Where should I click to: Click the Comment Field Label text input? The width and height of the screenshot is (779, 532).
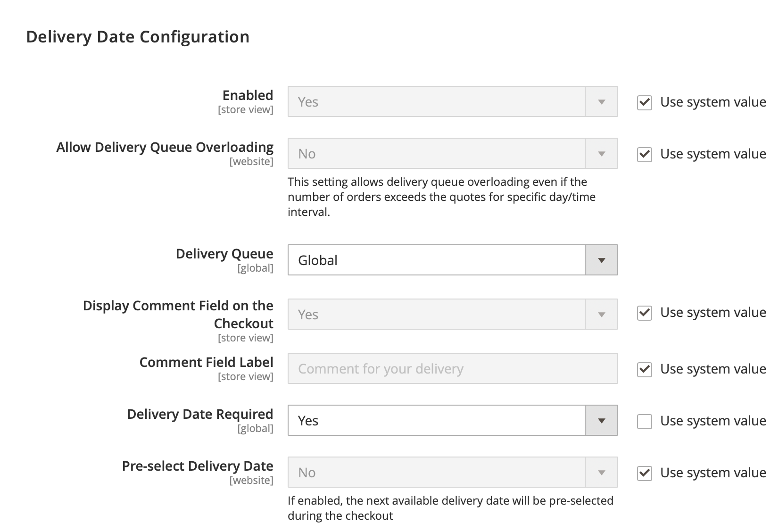[453, 368]
